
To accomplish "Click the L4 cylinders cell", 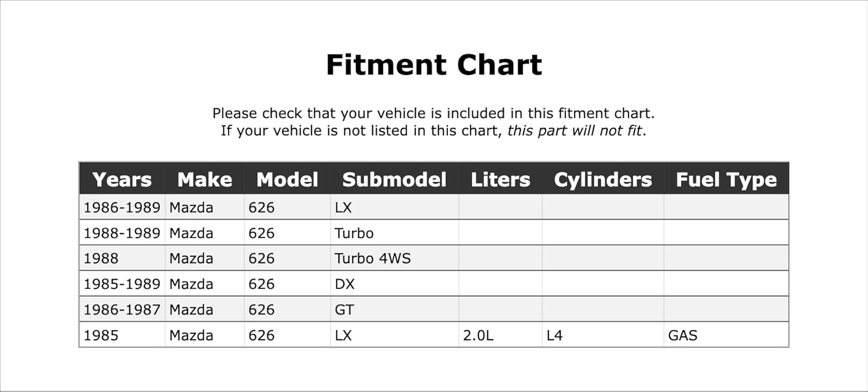I will [x=603, y=335].
